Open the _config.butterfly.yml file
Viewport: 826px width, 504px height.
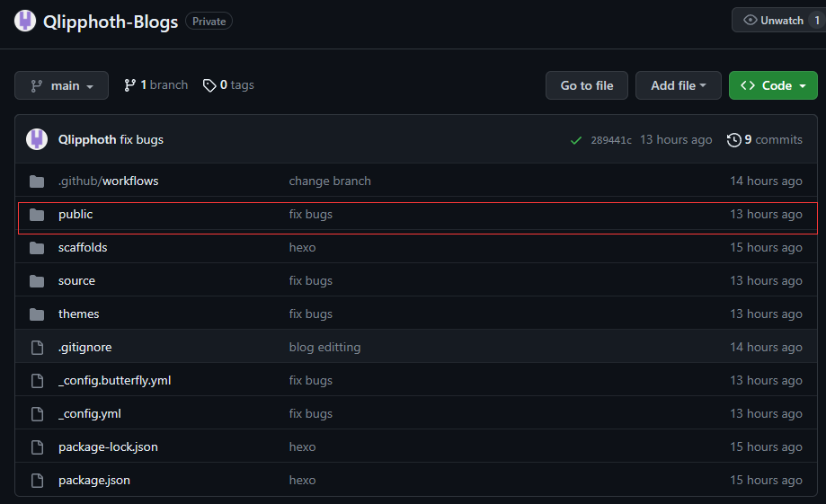(114, 380)
